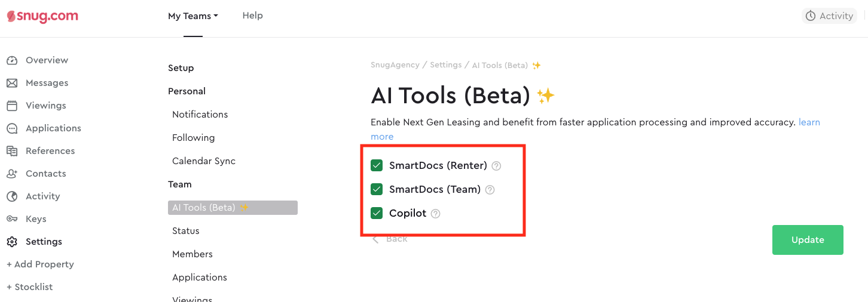868x302 pixels.
Task: Open Keys in sidebar
Action: [36, 219]
